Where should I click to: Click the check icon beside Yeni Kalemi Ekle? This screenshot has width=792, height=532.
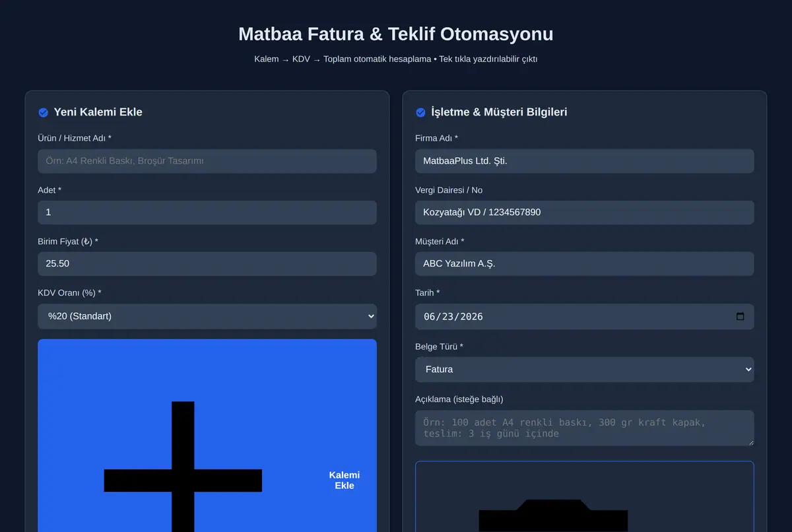tap(44, 112)
